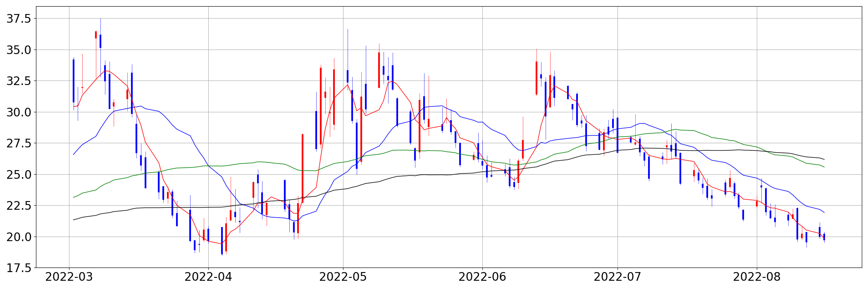Click the 17.5 y-axis label
Image resolution: width=868 pixels, height=289 pixels.
(x=18, y=268)
